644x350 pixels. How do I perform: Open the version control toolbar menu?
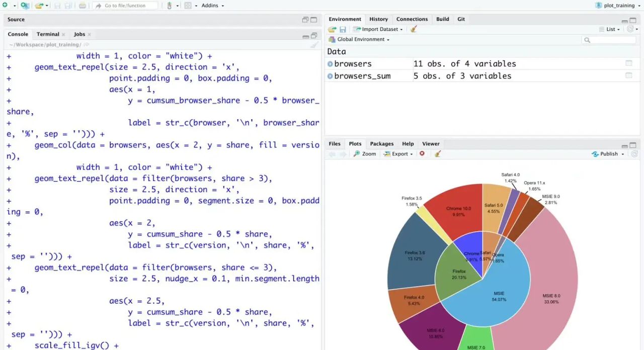click(172, 6)
